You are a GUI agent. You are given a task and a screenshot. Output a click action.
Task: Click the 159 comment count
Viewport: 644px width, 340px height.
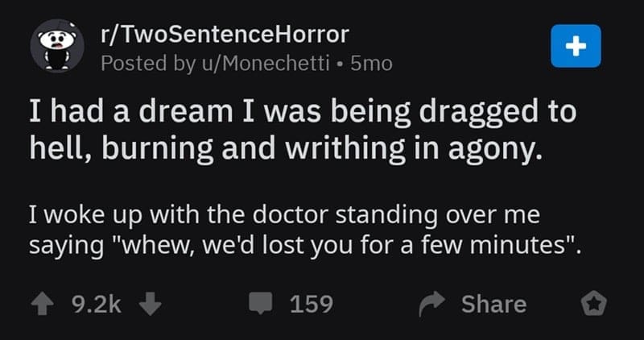pyautogui.click(x=311, y=304)
